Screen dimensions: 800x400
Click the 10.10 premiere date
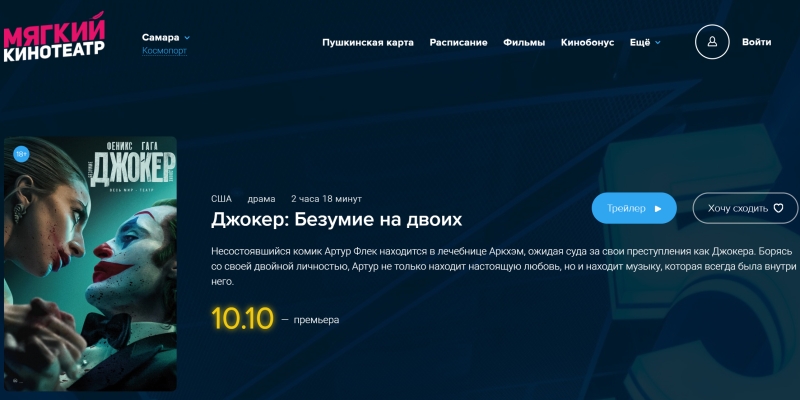click(242, 318)
